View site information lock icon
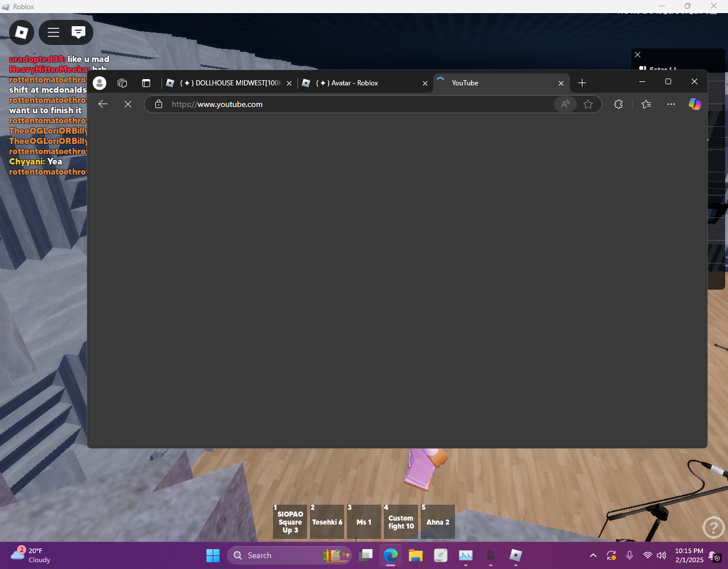This screenshot has height=569, width=728. pos(159,104)
